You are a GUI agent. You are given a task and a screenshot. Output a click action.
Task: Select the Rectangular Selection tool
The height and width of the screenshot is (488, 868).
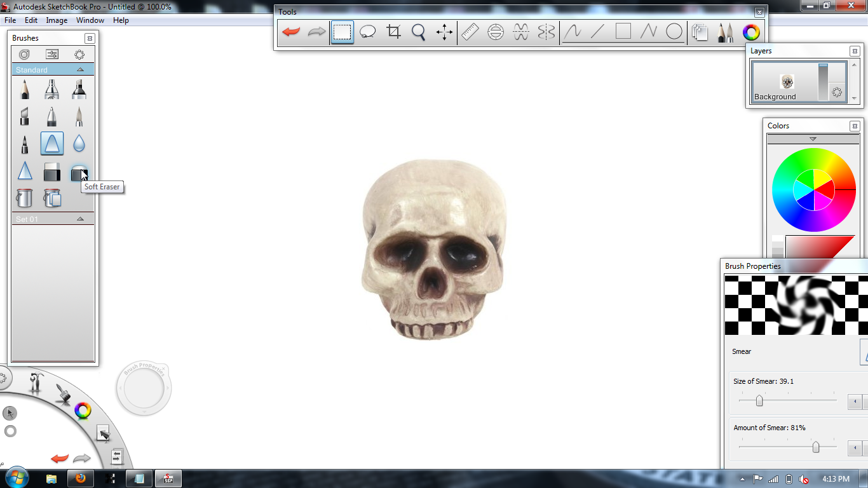342,32
